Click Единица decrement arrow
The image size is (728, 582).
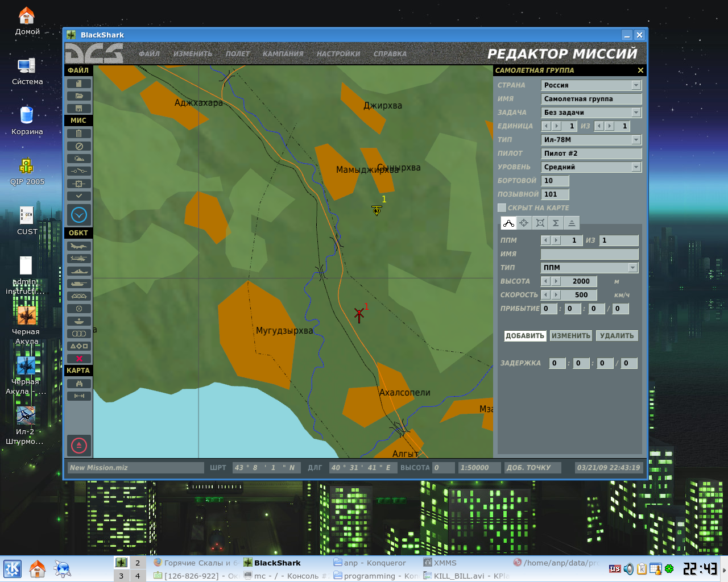coord(546,126)
